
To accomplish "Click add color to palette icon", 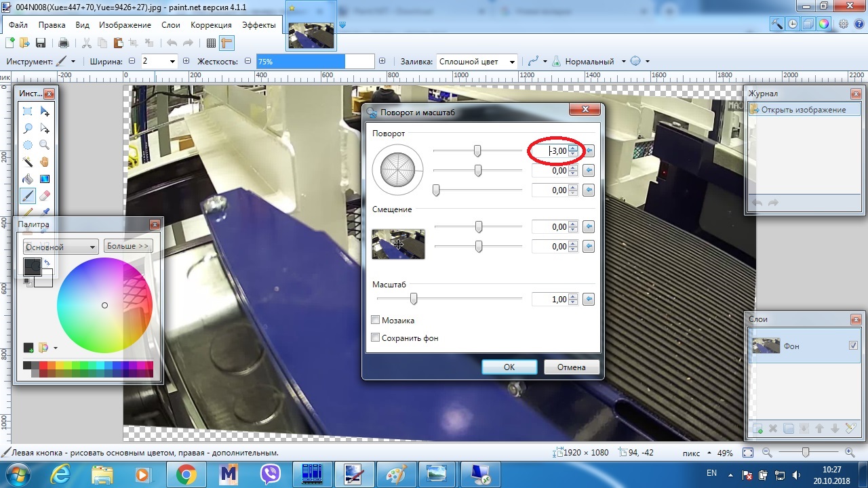I will pyautogui.click(x=28, y=348).
